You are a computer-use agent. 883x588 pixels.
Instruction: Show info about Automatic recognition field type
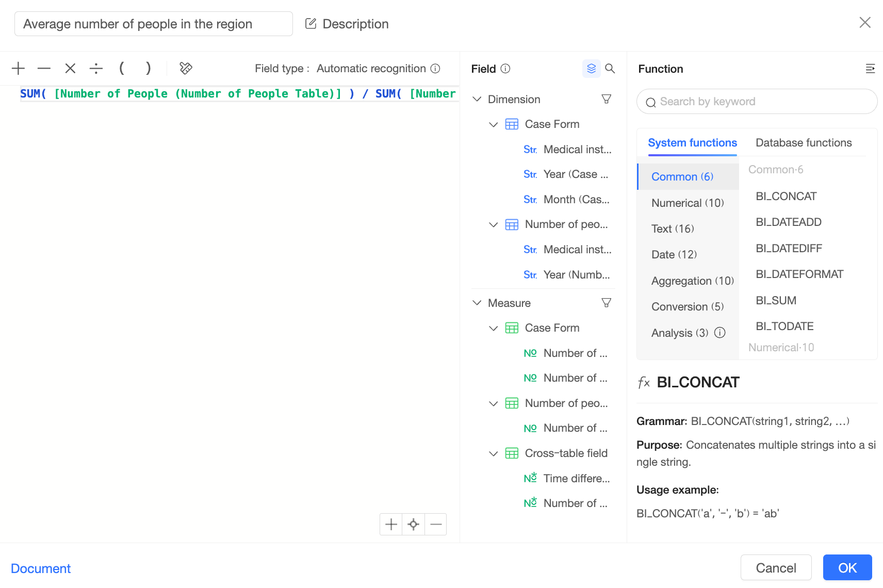435,69
